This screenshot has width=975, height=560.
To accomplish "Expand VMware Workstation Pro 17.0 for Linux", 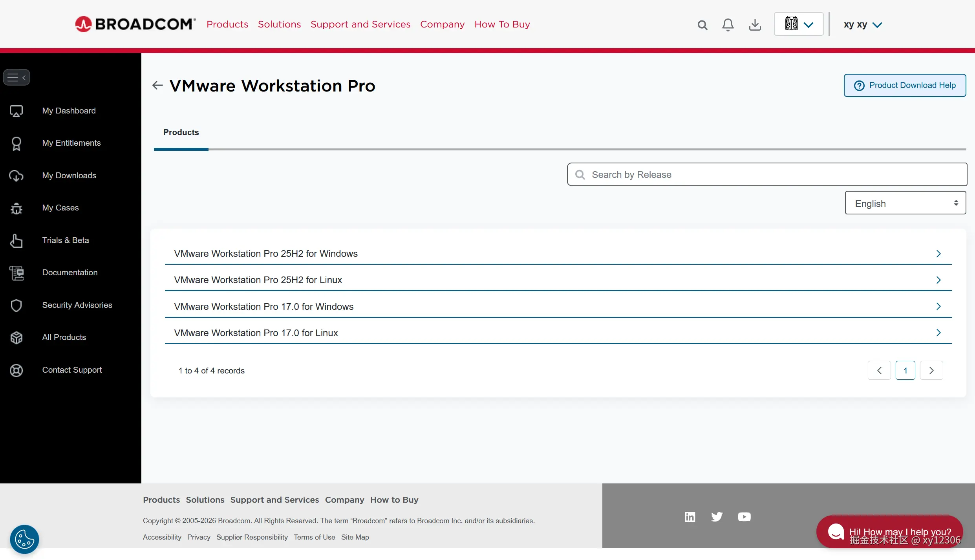I will (x=558, y=333).
